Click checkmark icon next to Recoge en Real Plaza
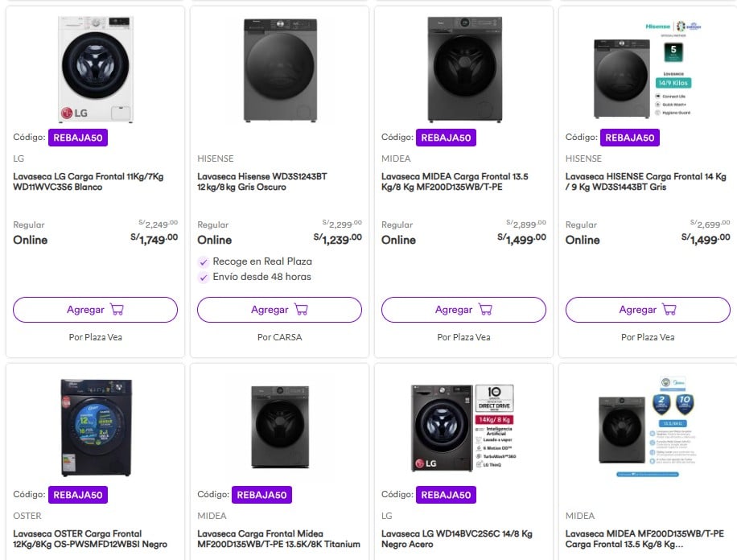This screenshot has width=737, height=560. pos(204,262)
